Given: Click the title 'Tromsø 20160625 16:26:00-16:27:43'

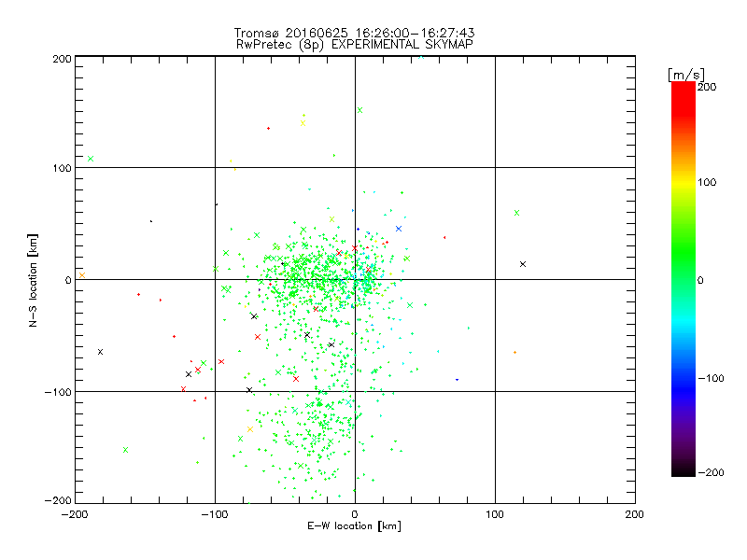Looking at the screenshot, I should [x=354, y=33].
